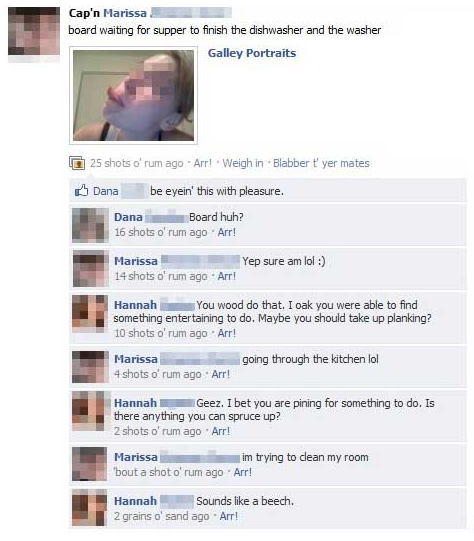Image resolution: width=474 pixels, height=541 pixels.
Task: Click the photo album icon beside the timestamp
Action: click(77, 163)
